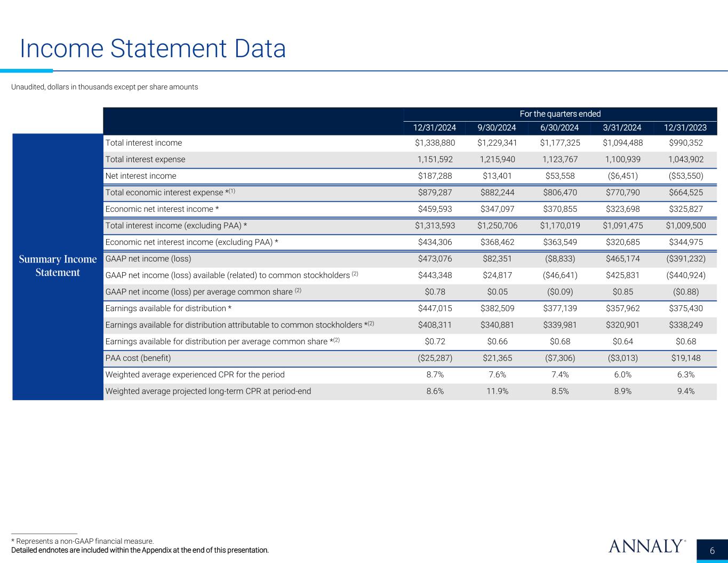Click the Net interest income row label

(x=141, y=176)
